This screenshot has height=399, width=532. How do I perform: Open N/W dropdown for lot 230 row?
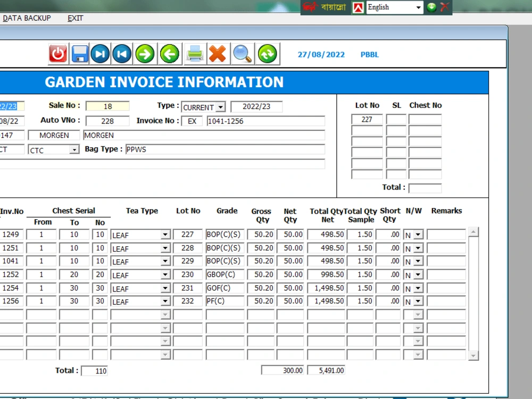click(418, 275)
